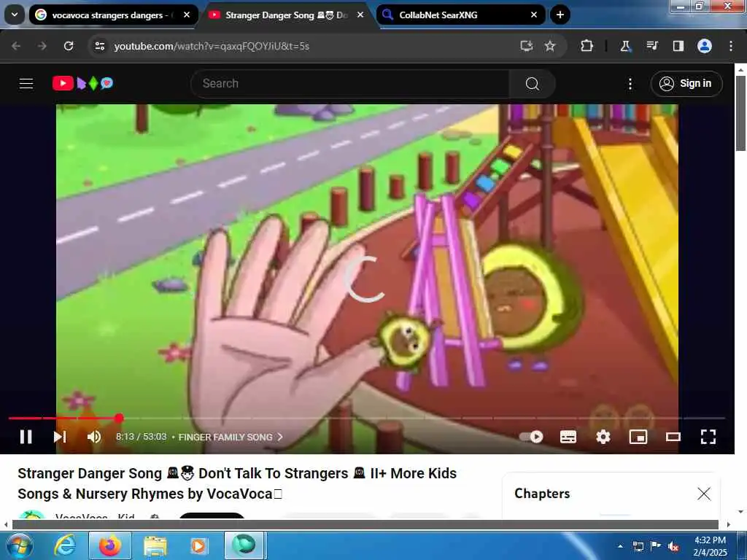Go back to previous page

coord(16,46)
